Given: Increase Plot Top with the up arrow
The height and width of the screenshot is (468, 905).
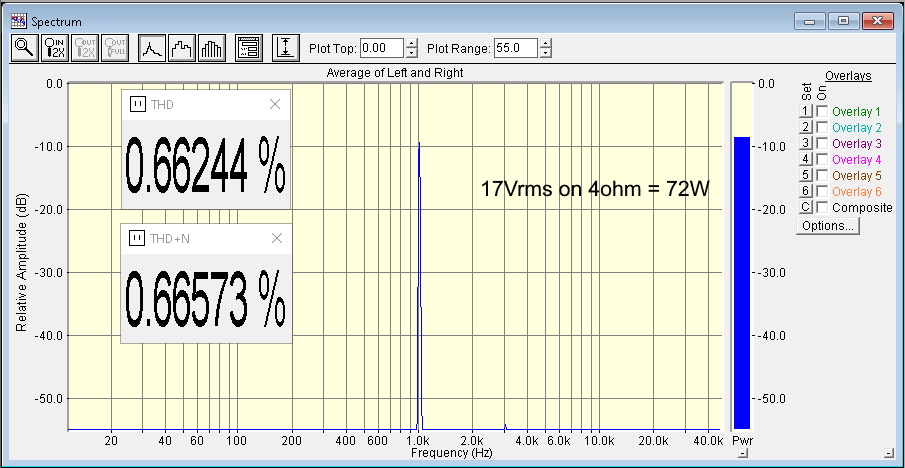Looking at the screenshot, I should 412,42.
